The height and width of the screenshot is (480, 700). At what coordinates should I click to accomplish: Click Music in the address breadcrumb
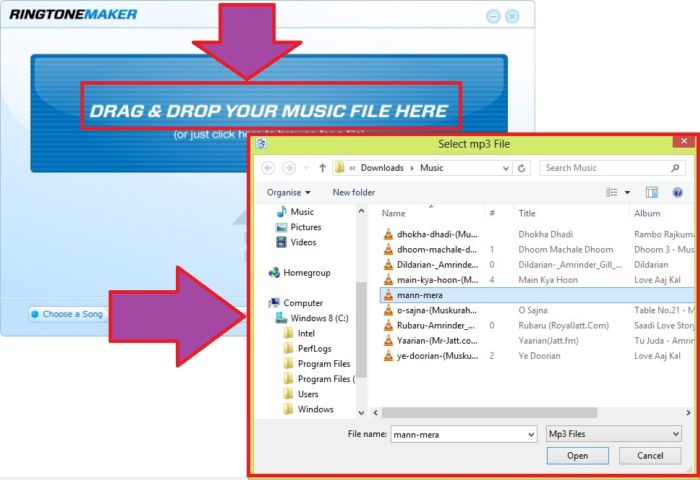[432, 168]
